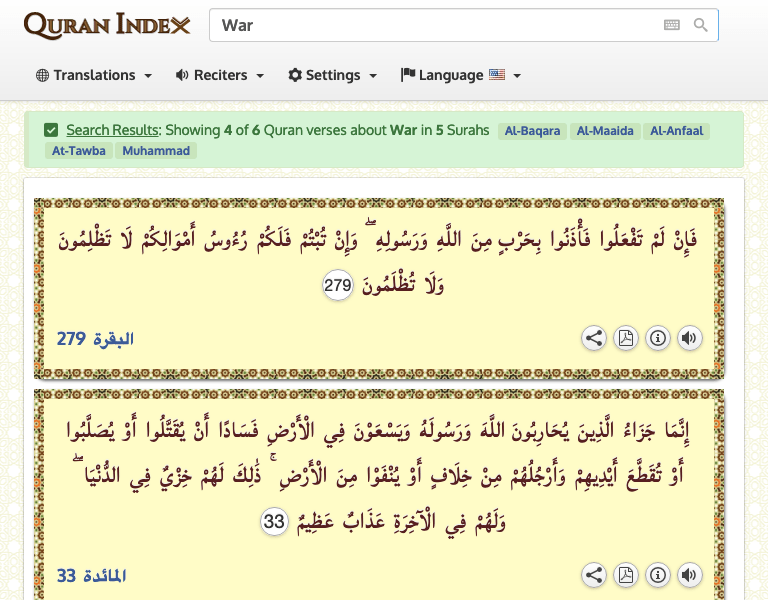Open the Settings dropdown menu
The height and width of the screenshot is (600, 768).
click(333, 75)
